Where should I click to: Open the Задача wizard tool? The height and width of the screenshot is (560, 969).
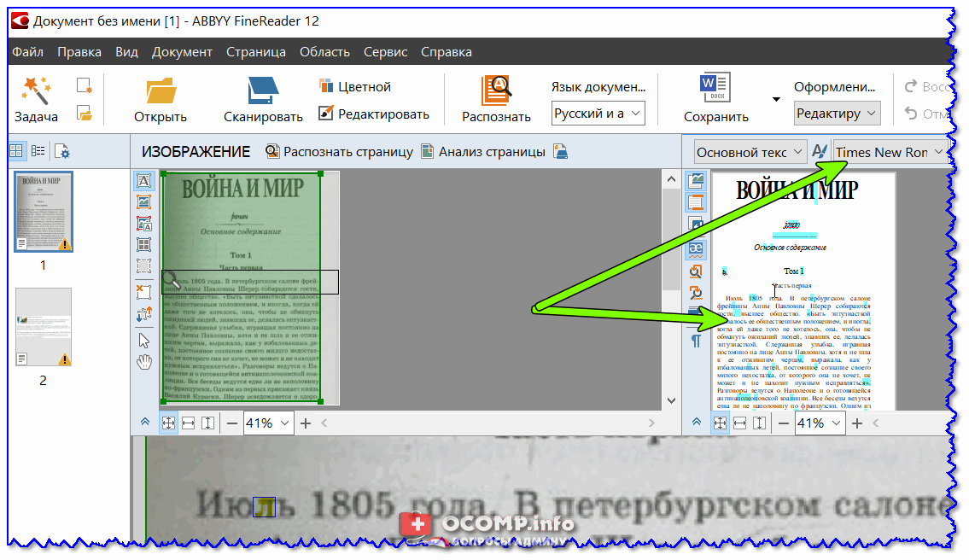point(36,99)
